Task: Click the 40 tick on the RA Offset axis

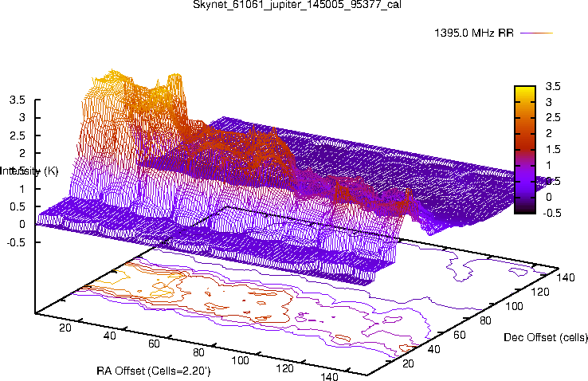Action: pyautogui.click(x=109, y=336)
